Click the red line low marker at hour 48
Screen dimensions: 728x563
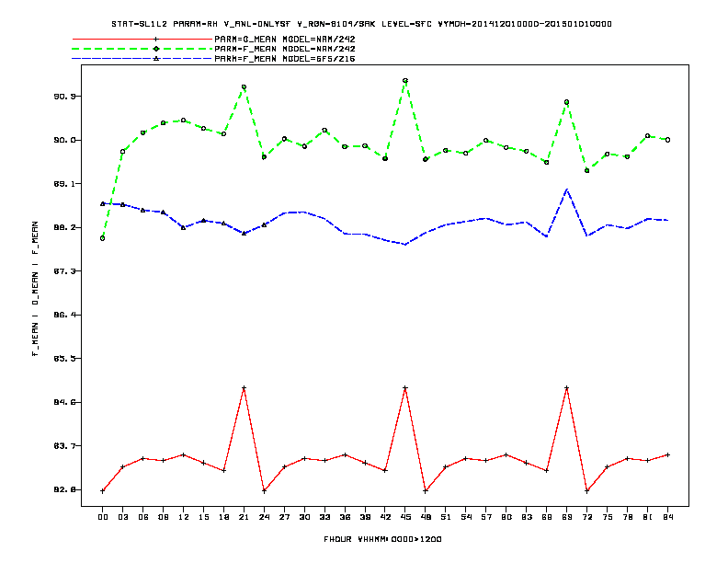click(426, 491)
